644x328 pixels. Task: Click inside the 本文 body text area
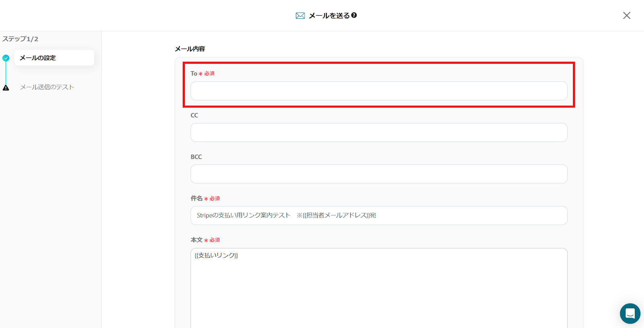coord(378,289)
